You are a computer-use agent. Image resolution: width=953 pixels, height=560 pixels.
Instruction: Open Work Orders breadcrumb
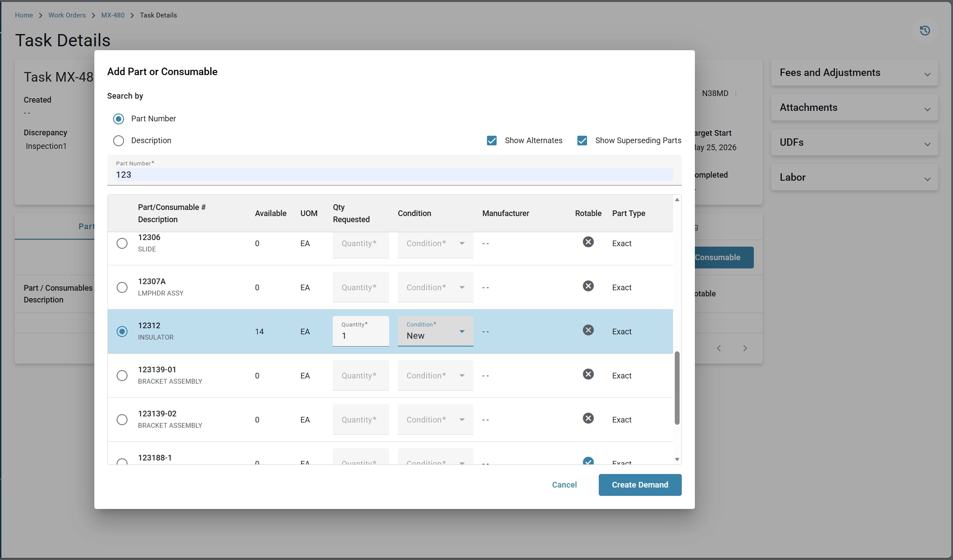tap(67, 15)
